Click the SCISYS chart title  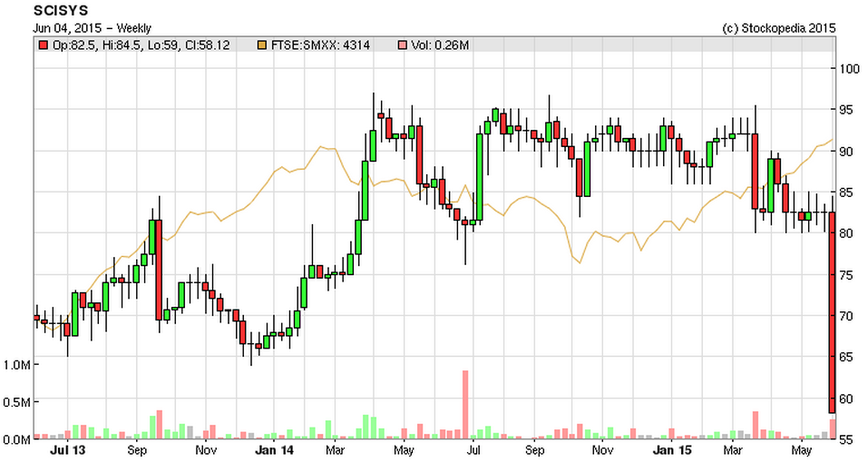(61, 11)
